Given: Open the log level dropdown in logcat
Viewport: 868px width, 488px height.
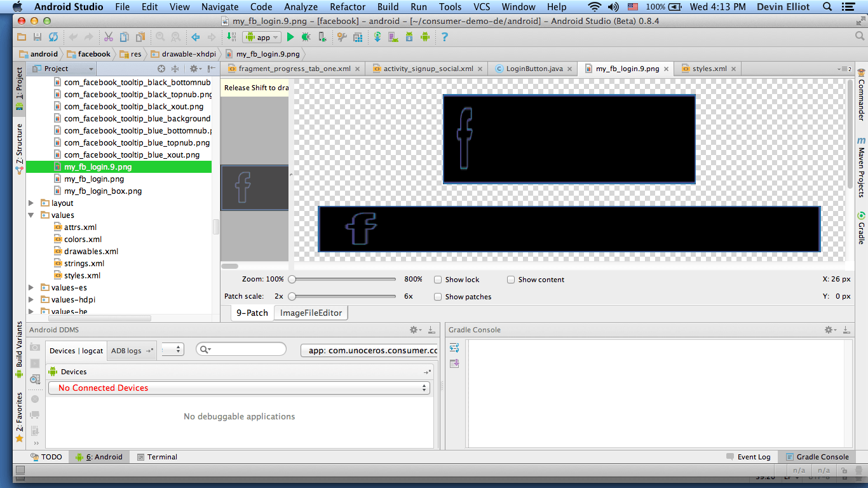Looking at the screenshot, I should [173, 349].
